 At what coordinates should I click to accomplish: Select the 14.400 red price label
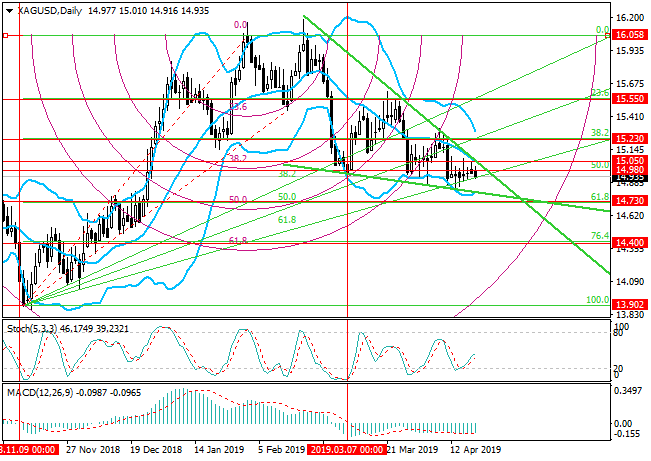pyautogui.click(x=630, y=243)
